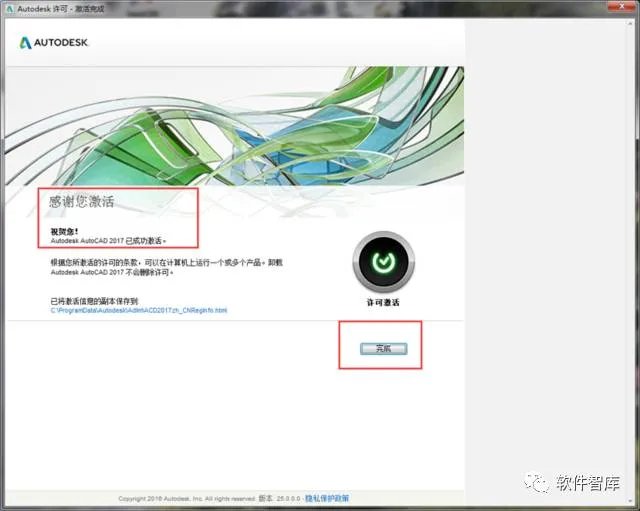Click the license terms paragraph mentioning 卸载
The height and width of the screenshot is (511, 640).
pos(167,267)
